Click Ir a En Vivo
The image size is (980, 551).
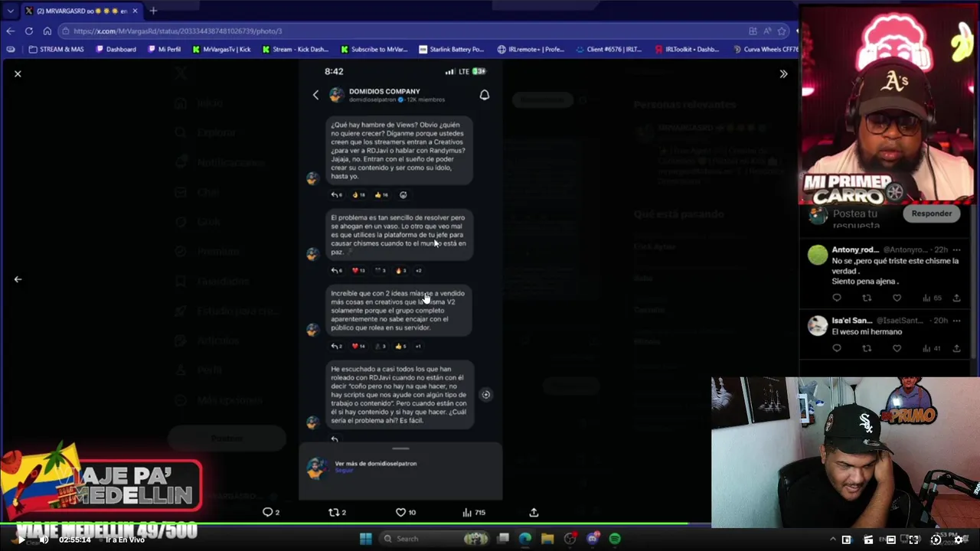click(125, 540)
